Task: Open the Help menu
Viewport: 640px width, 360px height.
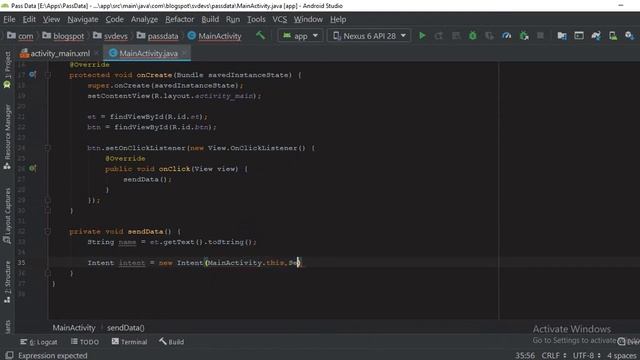Action: point(338,19)
